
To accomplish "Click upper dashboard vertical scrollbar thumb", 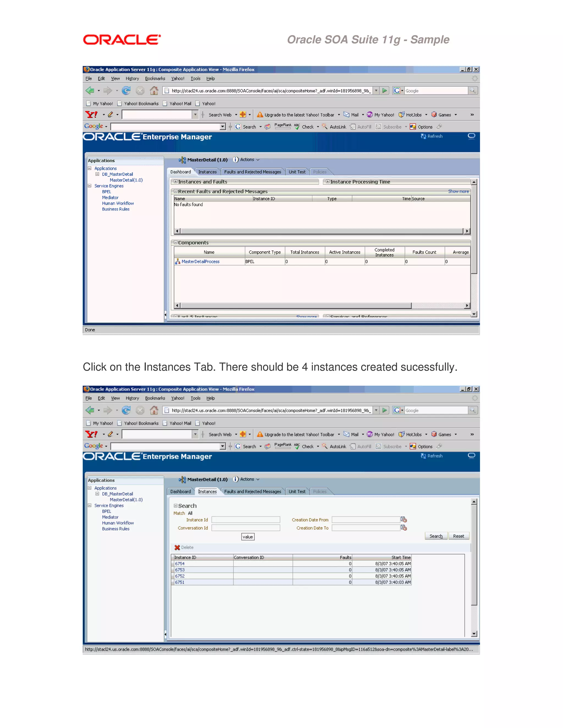I will (x=474, y=229).
